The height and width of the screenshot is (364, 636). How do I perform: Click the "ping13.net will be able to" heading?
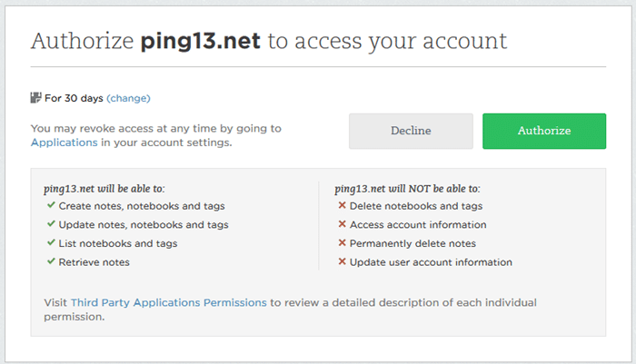[x=104, y=189]
